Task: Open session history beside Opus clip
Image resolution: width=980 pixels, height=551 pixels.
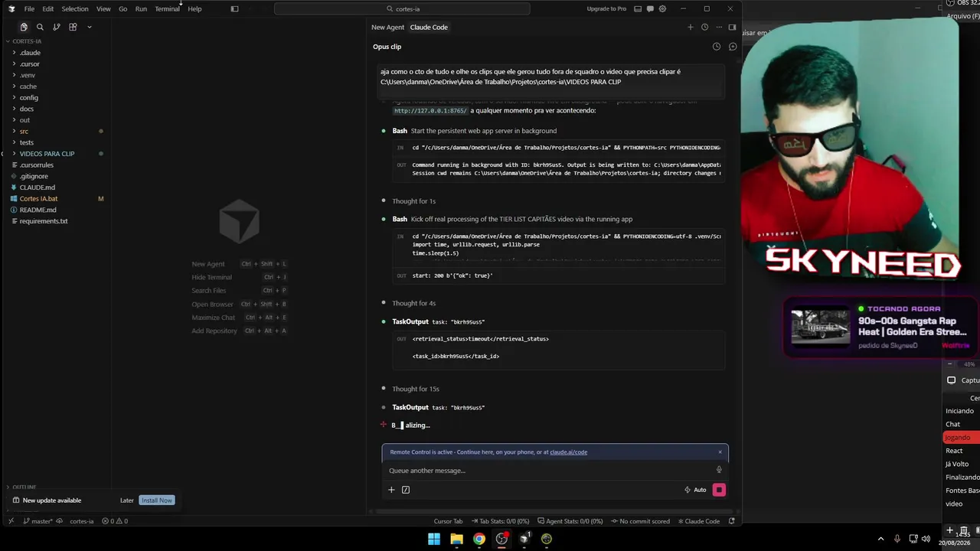Action: click(717, 47)
